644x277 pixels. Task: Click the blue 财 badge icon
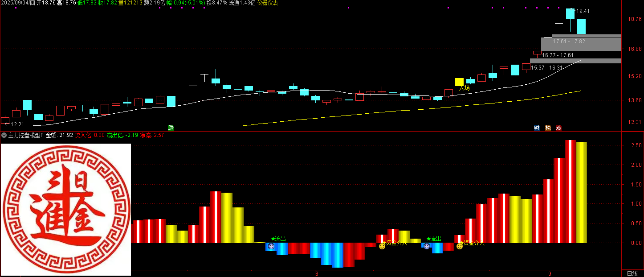coord(537,128)
